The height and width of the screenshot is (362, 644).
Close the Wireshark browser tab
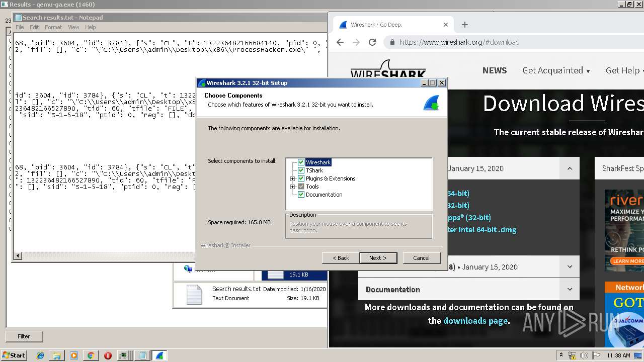[446, 25]
